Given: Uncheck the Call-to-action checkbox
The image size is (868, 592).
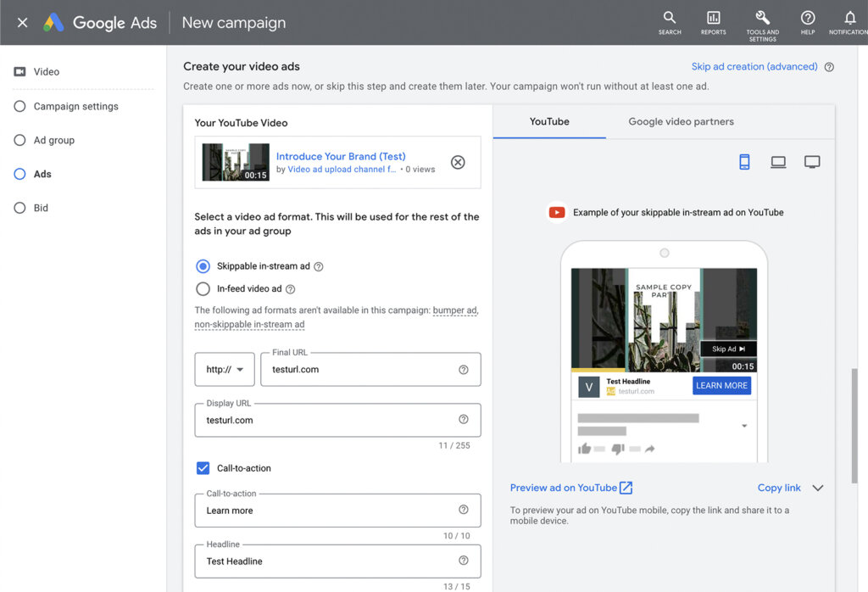Looking at the screenshot, I should [203, 468].
